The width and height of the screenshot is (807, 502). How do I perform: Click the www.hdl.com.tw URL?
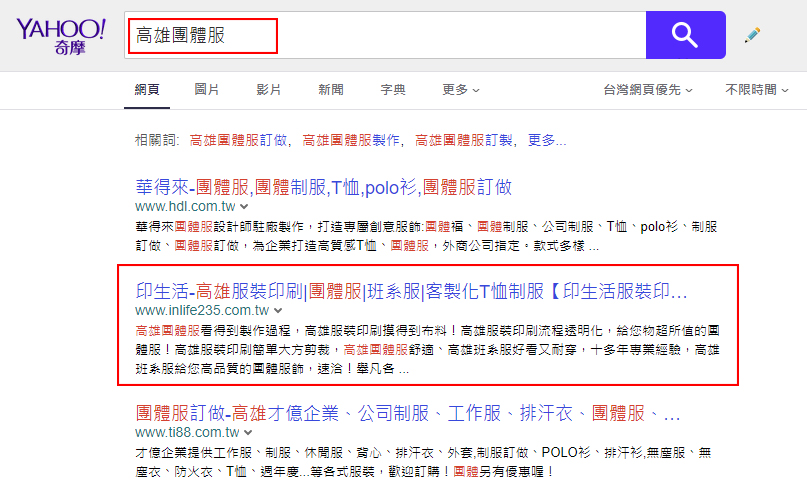(x=185, y=206)
